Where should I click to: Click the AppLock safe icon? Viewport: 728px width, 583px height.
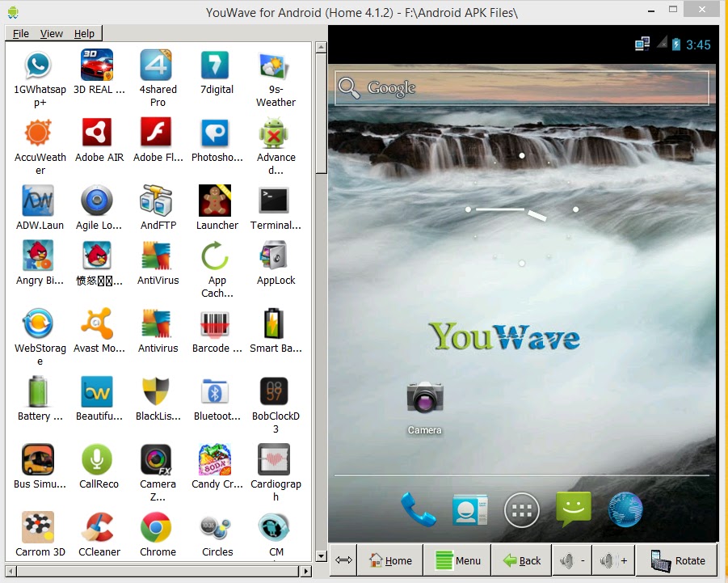274,256
